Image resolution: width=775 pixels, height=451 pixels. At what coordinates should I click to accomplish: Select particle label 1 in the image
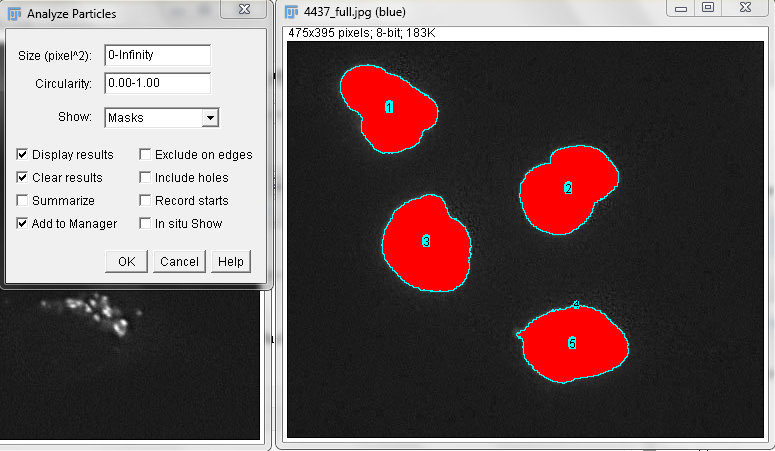[x=389, y=107]
